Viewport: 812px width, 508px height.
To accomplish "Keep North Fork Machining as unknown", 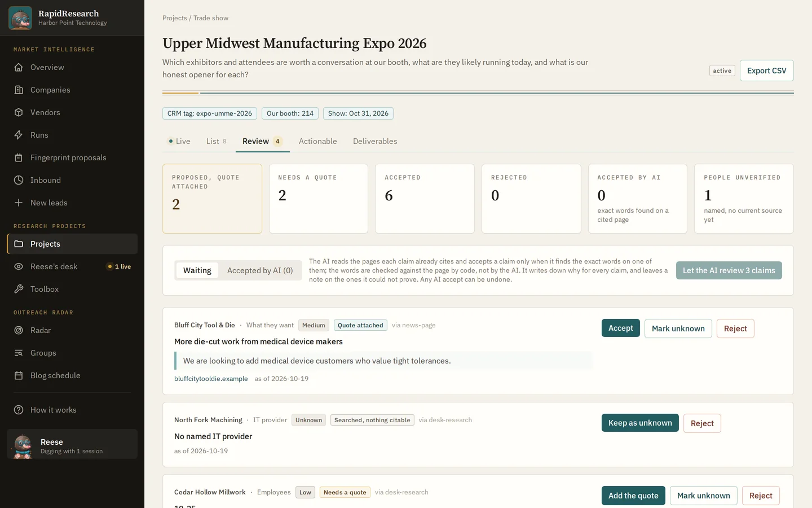I will click(640, 423).
